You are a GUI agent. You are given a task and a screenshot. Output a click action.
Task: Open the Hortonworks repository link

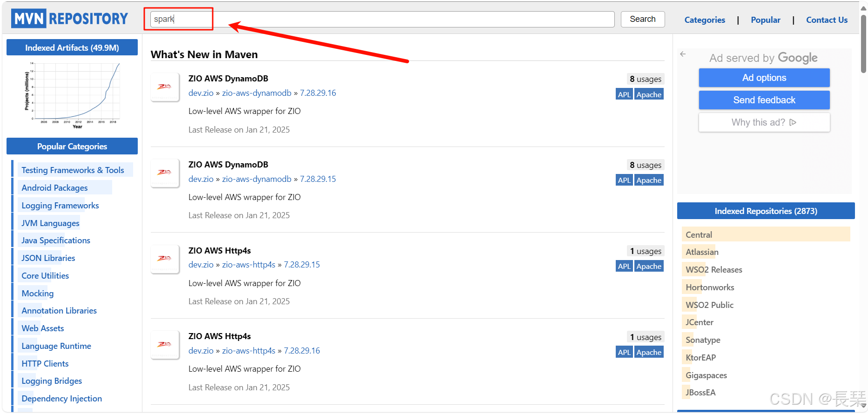click(x=710, y=287)
